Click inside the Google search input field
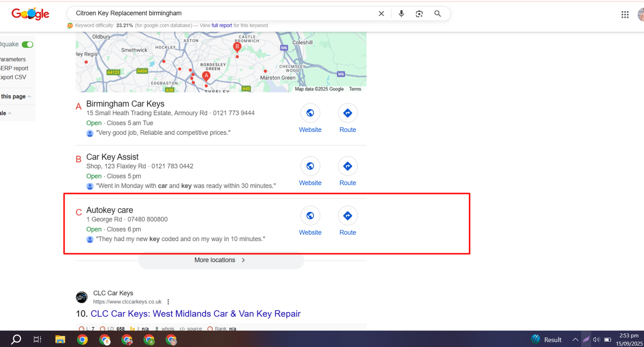Viewport: 644px width, 347px height. [x=221, y=14]
